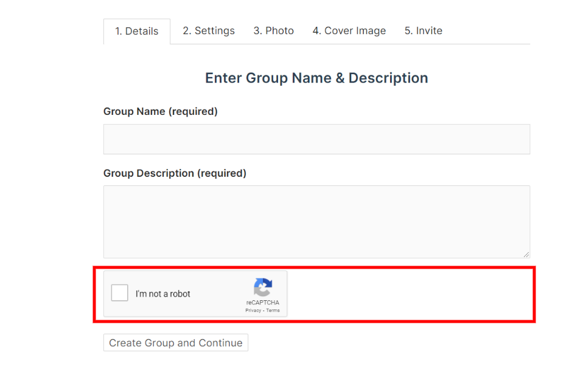Click the Enter Group Name & Description heading

316,78
